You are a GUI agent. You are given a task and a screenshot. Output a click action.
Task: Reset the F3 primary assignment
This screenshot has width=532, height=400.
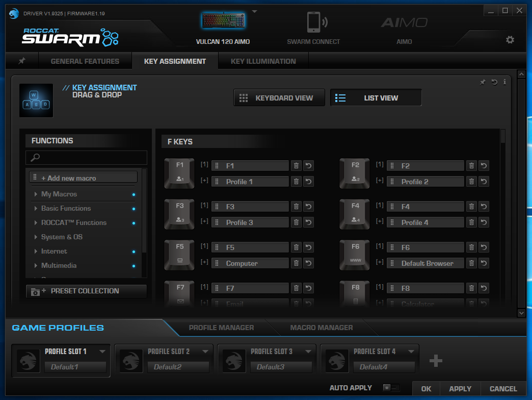(308, 207)
